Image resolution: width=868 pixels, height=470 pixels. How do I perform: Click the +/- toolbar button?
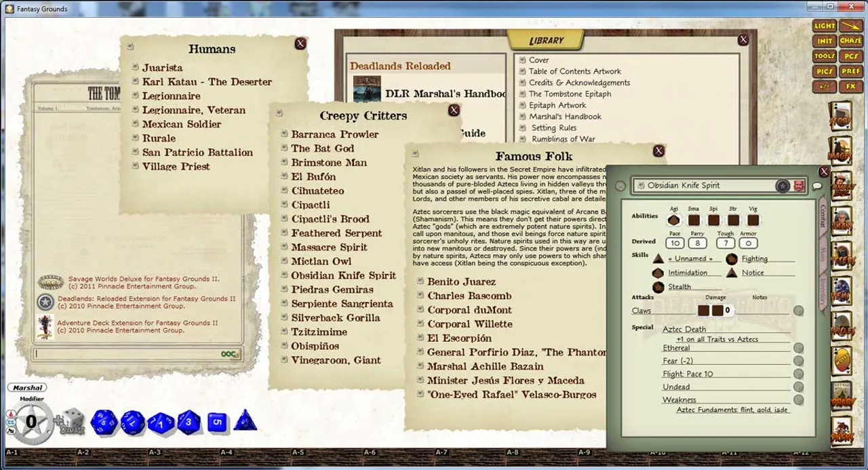pos(825,87)
